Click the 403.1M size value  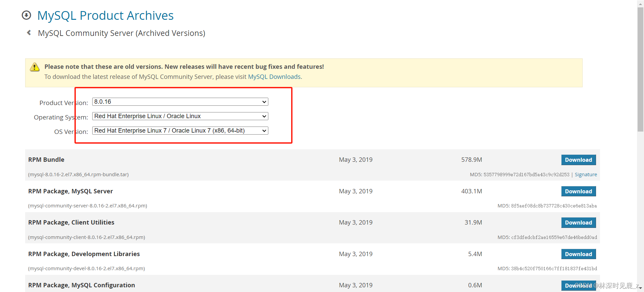coord(472,191)
